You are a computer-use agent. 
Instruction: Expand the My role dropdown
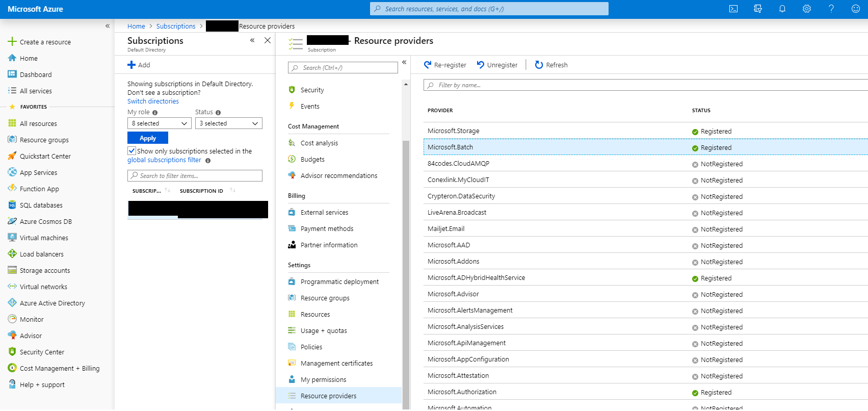(159, 123)
